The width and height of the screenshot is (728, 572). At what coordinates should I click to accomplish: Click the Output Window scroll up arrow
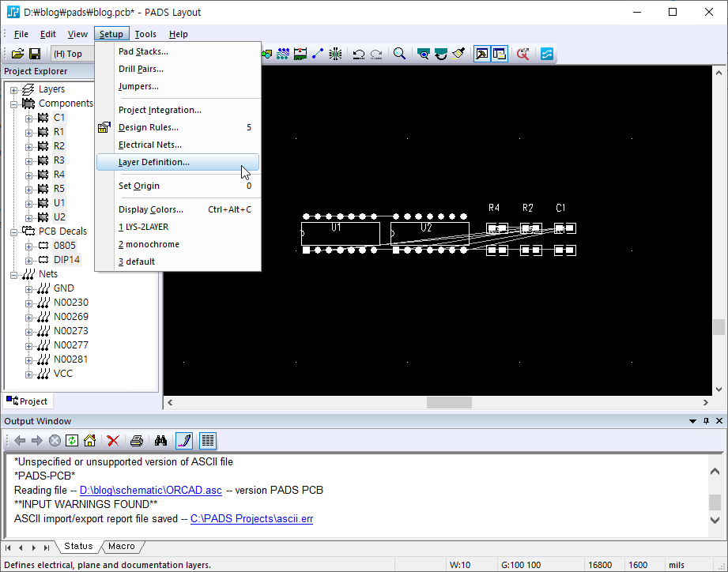(x=715, y=472)
